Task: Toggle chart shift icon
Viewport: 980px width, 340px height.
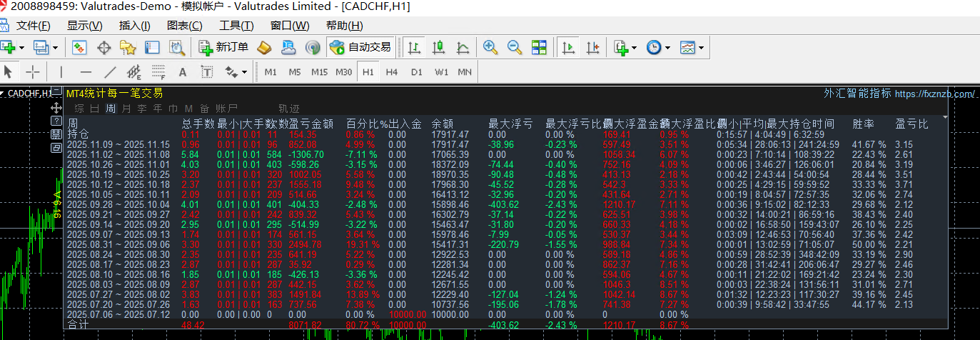Action: coord(592,48)
